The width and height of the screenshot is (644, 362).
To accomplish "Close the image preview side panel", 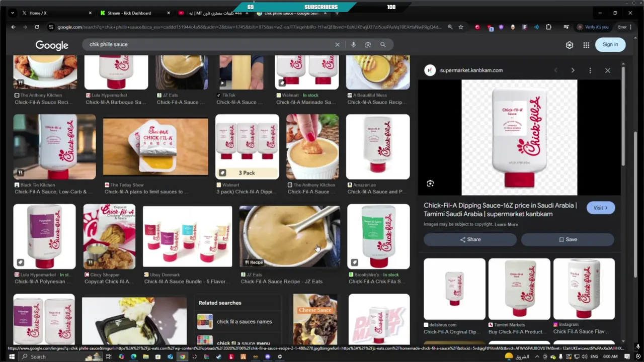I will point(607,70).
